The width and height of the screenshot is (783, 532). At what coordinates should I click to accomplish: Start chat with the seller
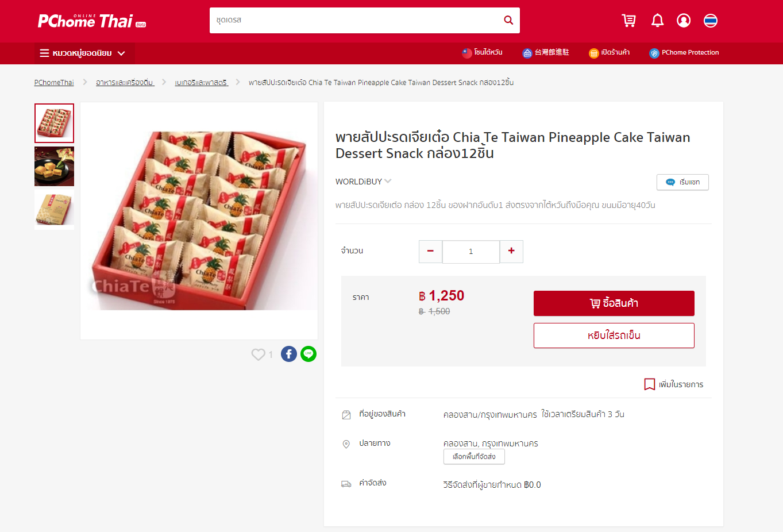click(x=682, y=182)
